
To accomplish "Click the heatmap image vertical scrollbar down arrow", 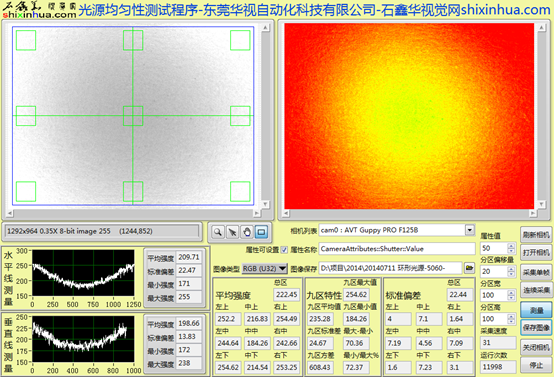I will pyautogui.click(x=541, y=204).
